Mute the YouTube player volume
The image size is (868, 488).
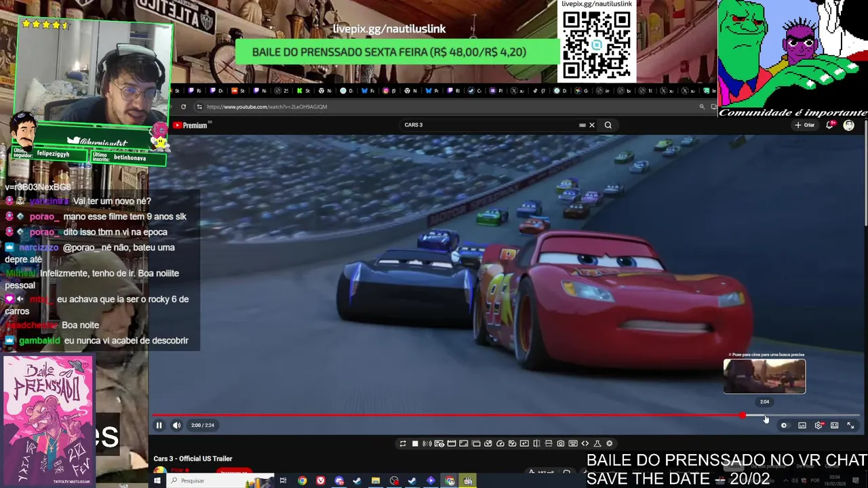pyautogui.click(x=176, y=425)
